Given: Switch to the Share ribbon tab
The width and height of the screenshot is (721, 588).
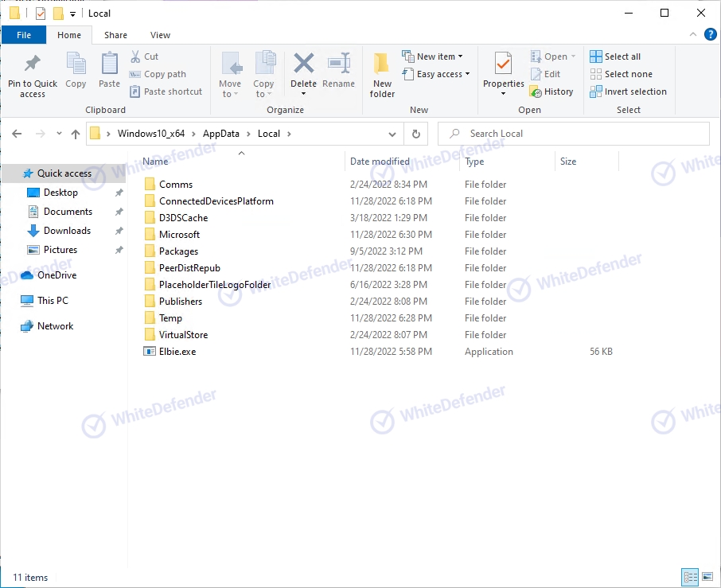Looking at the screenshot, I should coord(115,35).
